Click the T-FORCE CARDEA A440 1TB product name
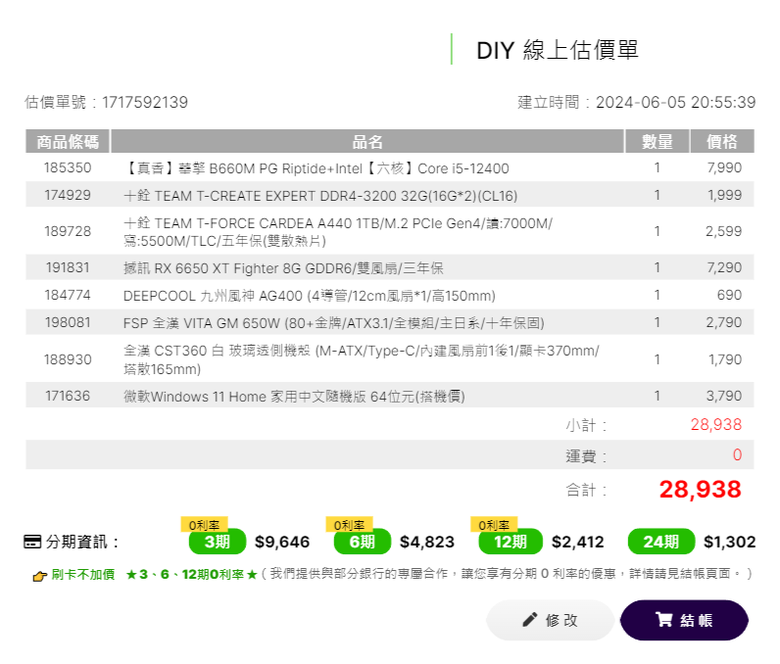The width and height of the screenshot is (780, 664). (x=338, y=232)
